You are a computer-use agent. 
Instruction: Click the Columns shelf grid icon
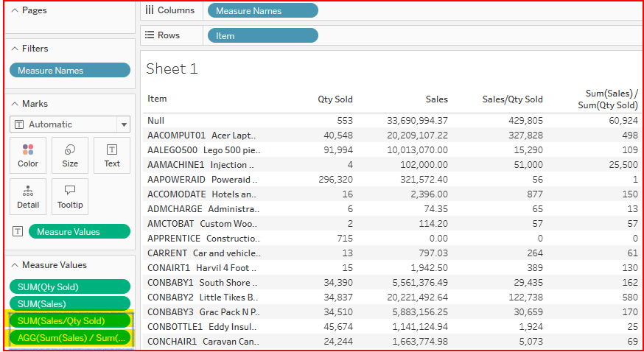[150, 10]
